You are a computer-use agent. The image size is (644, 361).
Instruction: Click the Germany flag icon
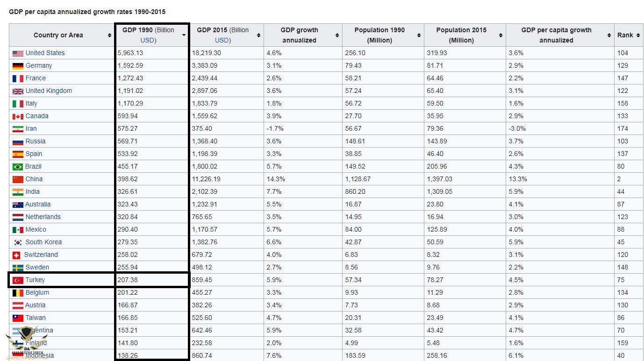(18, 66)
